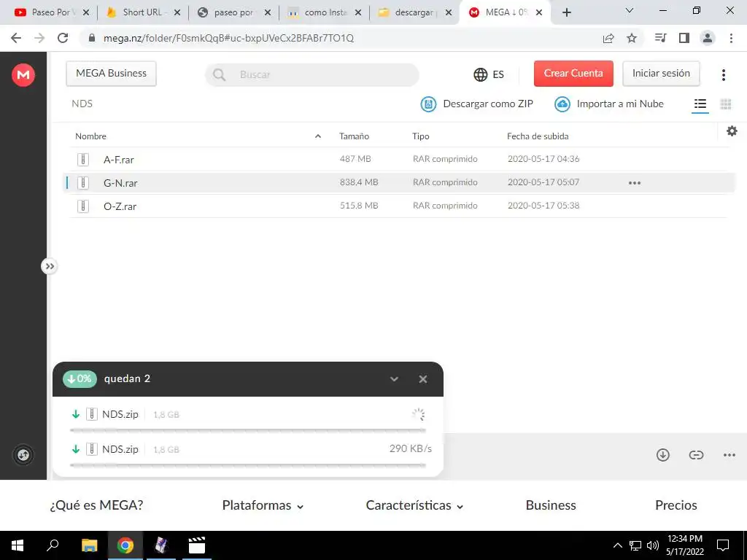Click the 0% download status badge
Viewport: 747px width, 560px height.
80,379
